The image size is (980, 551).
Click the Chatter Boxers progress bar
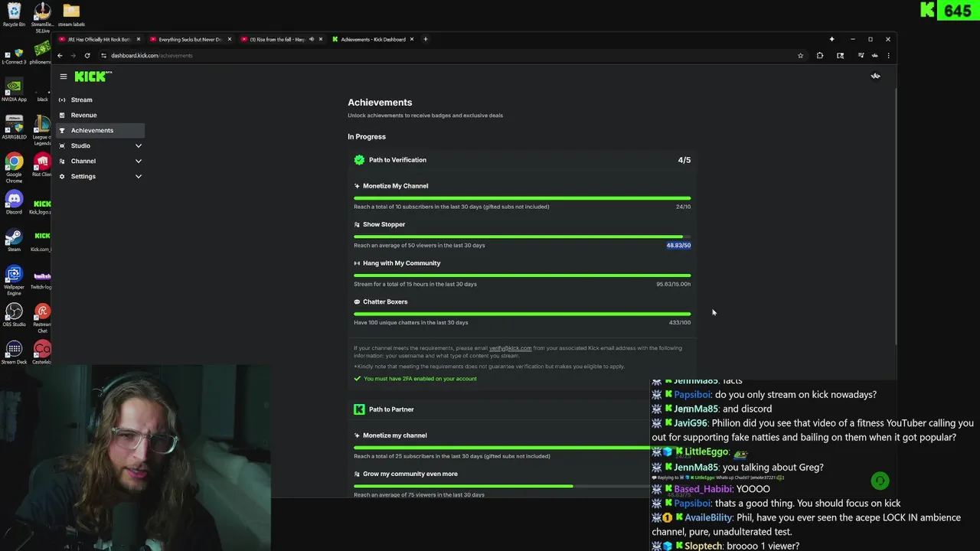(522, 314)
